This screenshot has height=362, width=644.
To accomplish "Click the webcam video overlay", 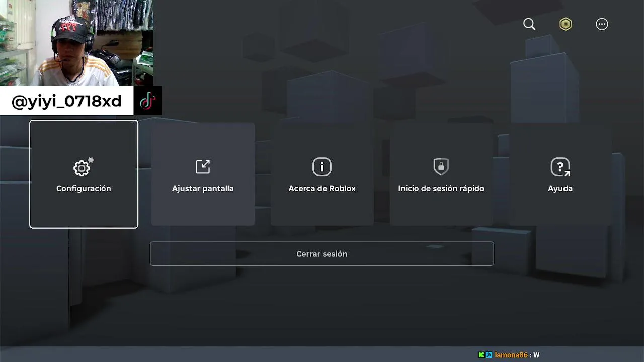I will pos(76,43).
